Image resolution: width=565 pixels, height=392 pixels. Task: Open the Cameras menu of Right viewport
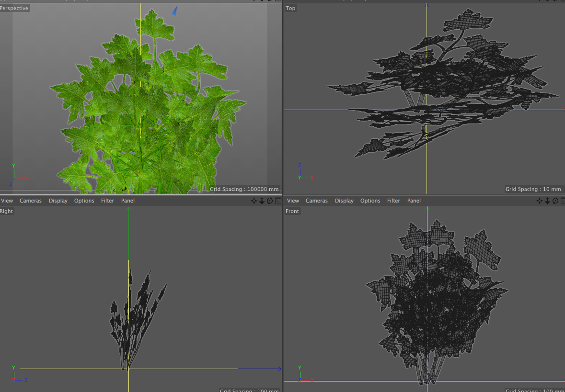click(31, 201)
